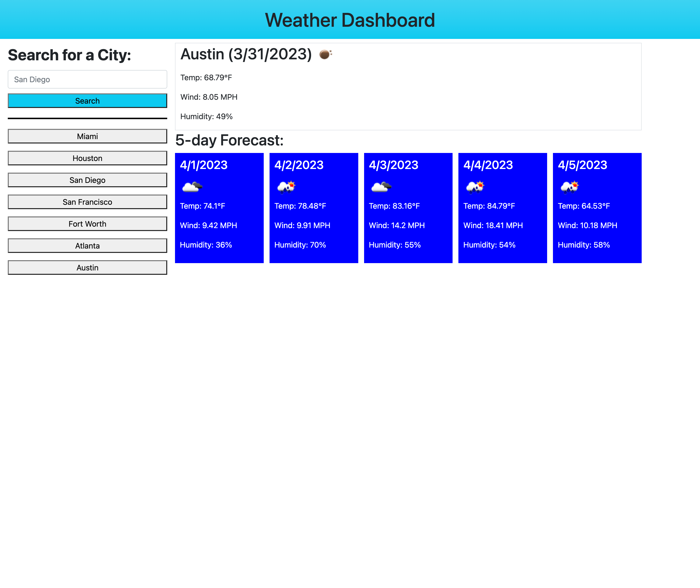Select Atlanta from the search history
The width and height of the screenshot is (700, 588).
click(87, 245)
